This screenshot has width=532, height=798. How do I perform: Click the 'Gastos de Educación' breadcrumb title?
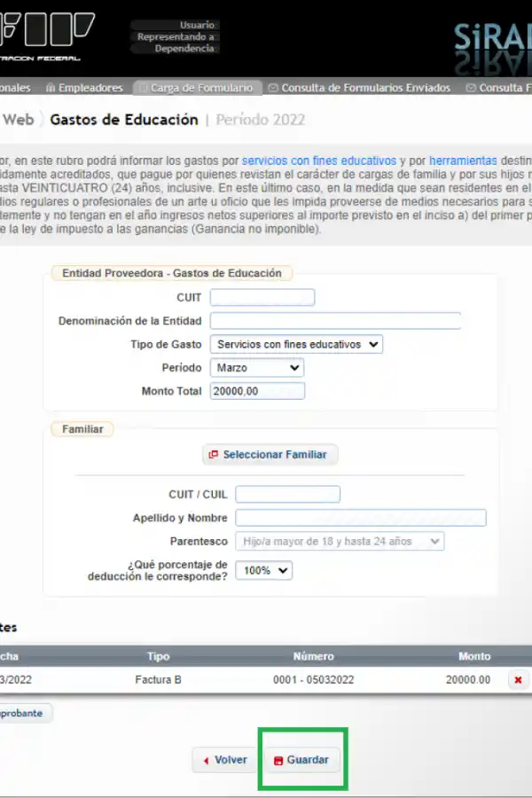pos(124,120)
